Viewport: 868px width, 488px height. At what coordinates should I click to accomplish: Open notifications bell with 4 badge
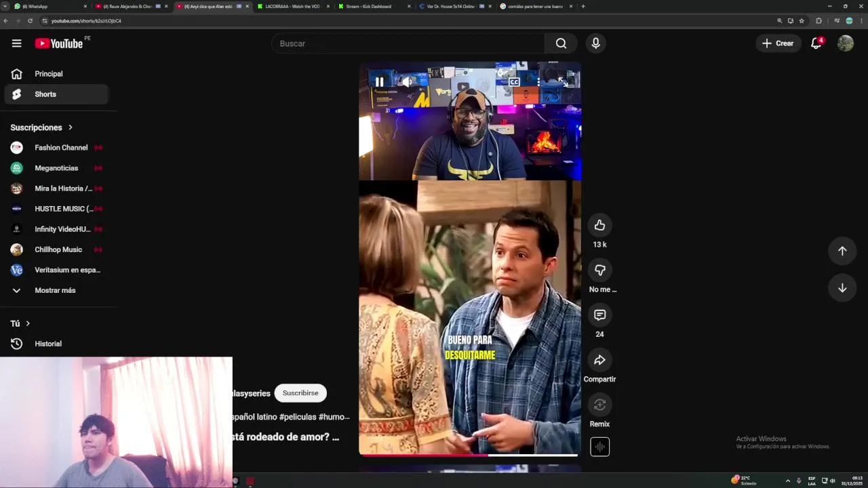click(x=816, y=43)
